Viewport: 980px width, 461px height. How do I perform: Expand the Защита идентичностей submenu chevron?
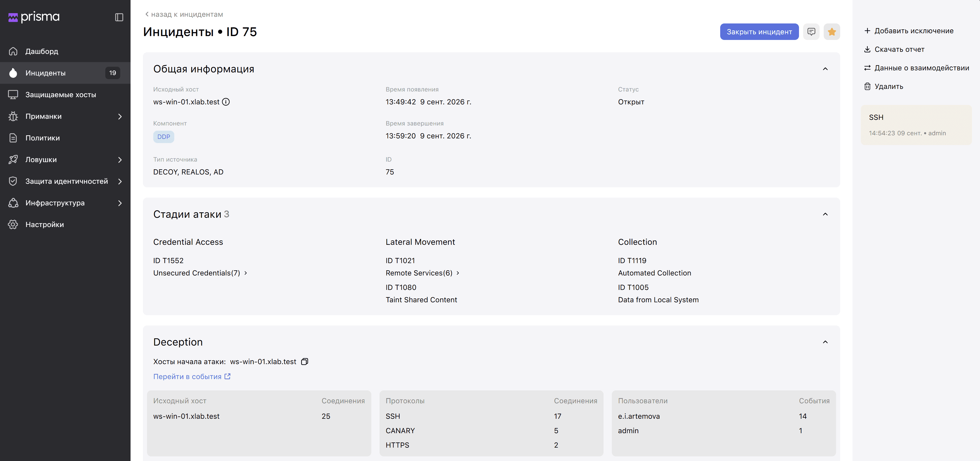coord(120,181)
